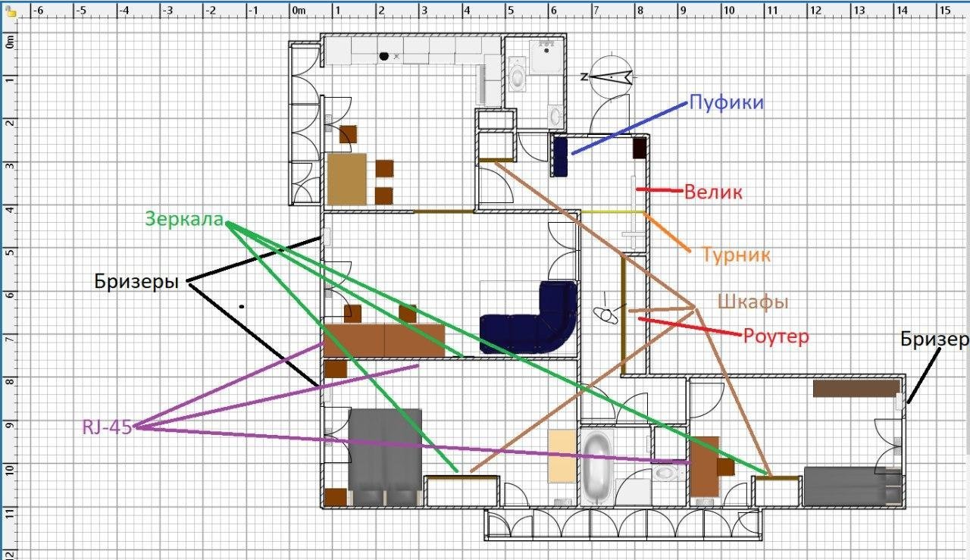Click the red Велик label

713,192
